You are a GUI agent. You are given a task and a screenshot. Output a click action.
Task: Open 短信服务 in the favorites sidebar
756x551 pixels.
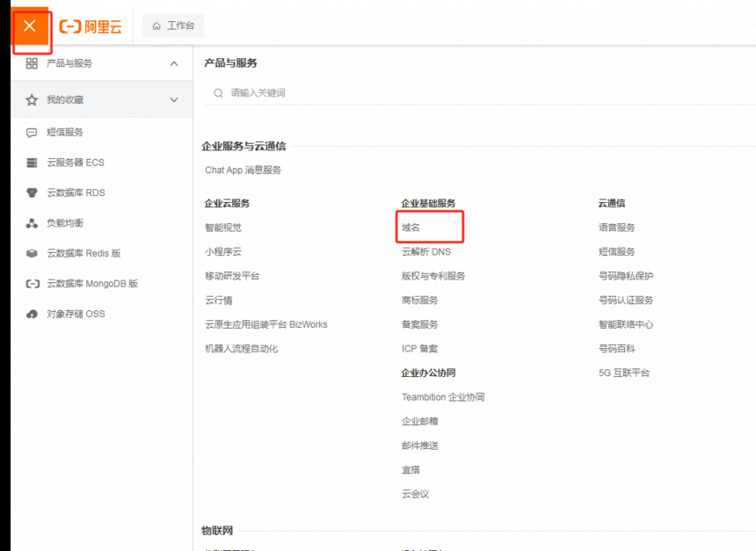(x=64, y=133)
